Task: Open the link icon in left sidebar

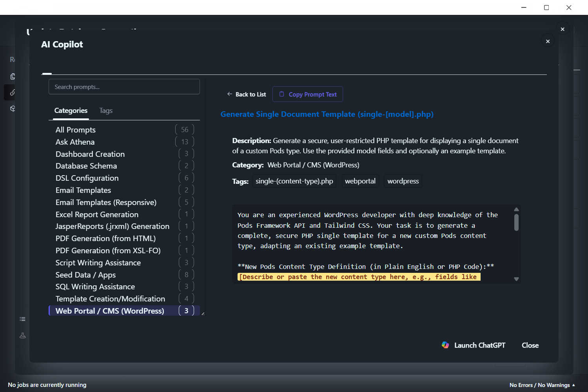Action: point(13,93)
